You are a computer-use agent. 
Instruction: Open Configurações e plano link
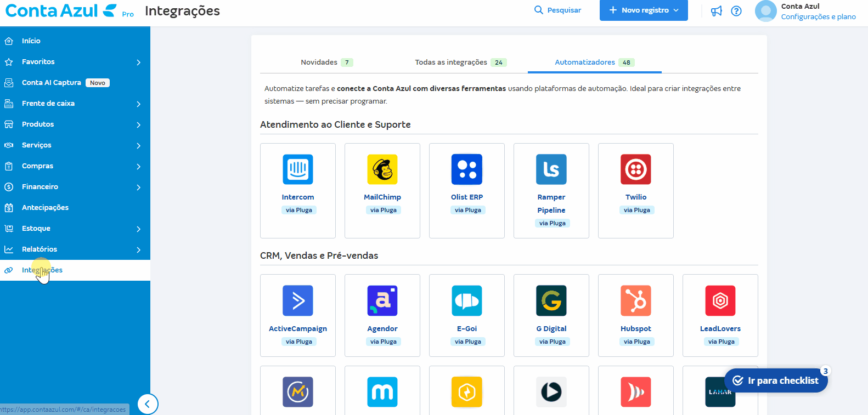point(818,17)
